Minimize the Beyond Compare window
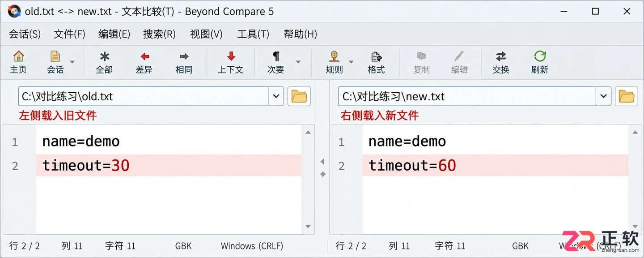The width and height of the screenshot is (644, 258). pos(564,12)
